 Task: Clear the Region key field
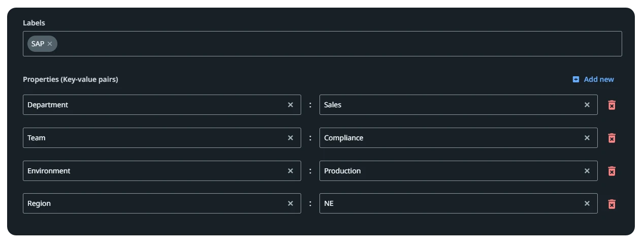pos(291,203)
